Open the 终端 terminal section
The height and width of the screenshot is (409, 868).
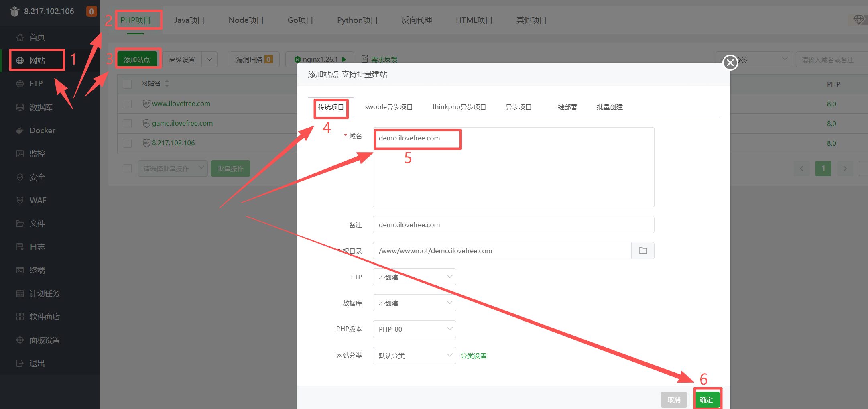tap(38, 270)
